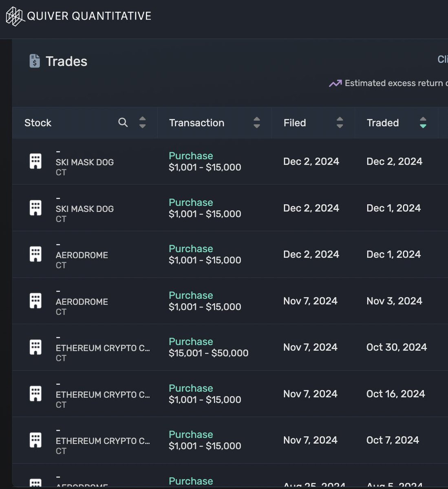Open SKI MASK DOG entry traded Dec 2, 2024

(85, 162)
